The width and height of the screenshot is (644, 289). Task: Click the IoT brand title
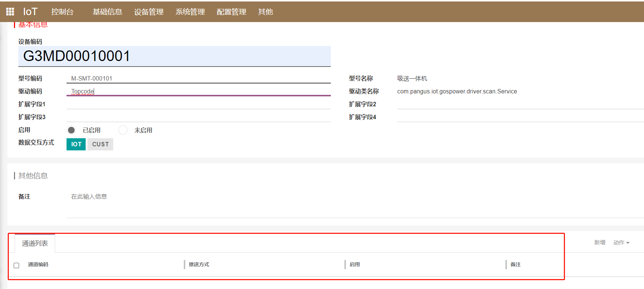30,12
